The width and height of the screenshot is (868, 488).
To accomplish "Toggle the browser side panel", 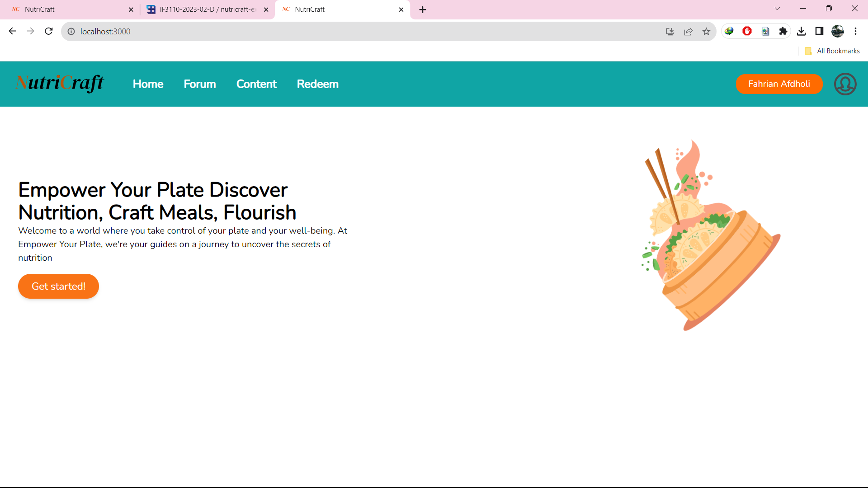I will pos(819,31).
